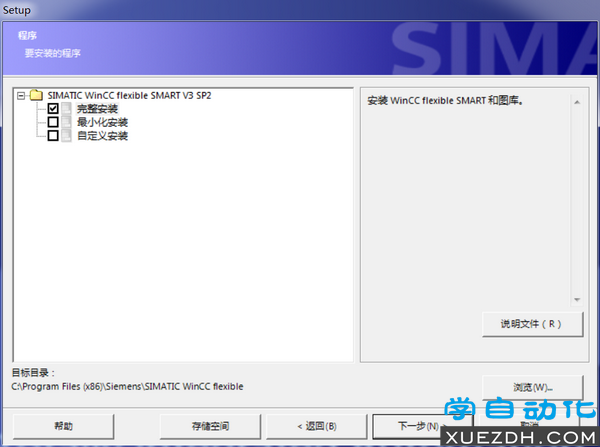Click the target directory path text

pyautogui.click(x=127, y=387)
